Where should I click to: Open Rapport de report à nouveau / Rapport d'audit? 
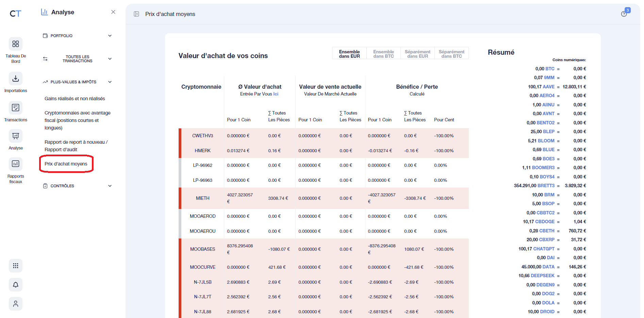pos(76,145)
